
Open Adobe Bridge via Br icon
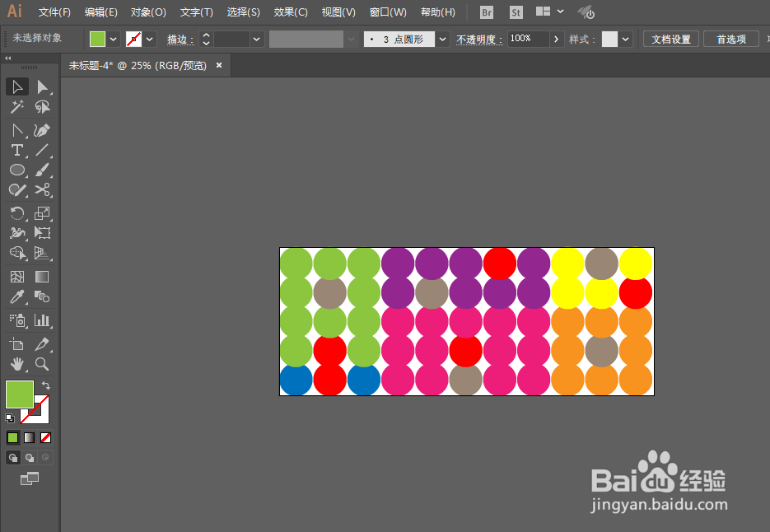tap(487, 12)
